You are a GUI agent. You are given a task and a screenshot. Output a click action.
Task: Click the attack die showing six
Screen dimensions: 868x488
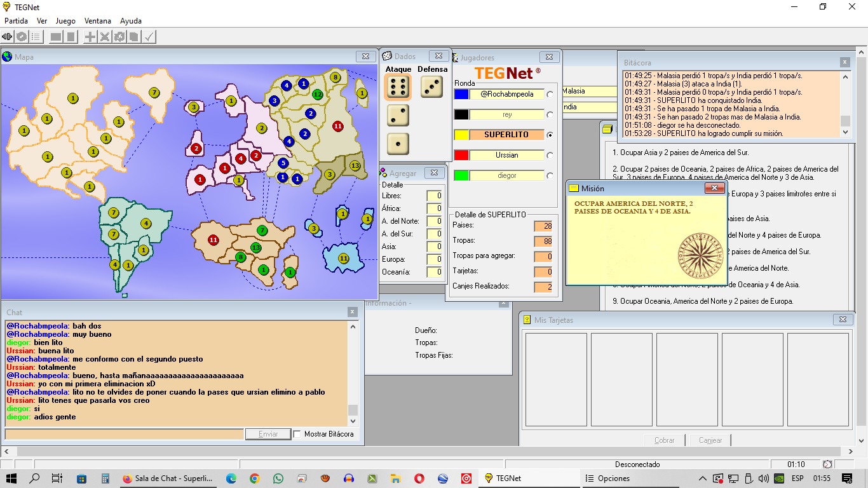point(398,87)
